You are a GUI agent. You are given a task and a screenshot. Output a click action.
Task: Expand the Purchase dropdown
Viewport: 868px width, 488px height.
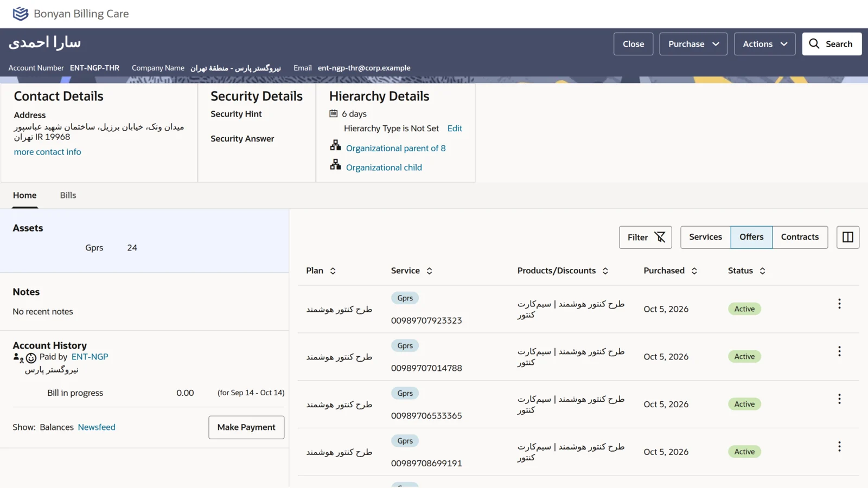point(693,44)
